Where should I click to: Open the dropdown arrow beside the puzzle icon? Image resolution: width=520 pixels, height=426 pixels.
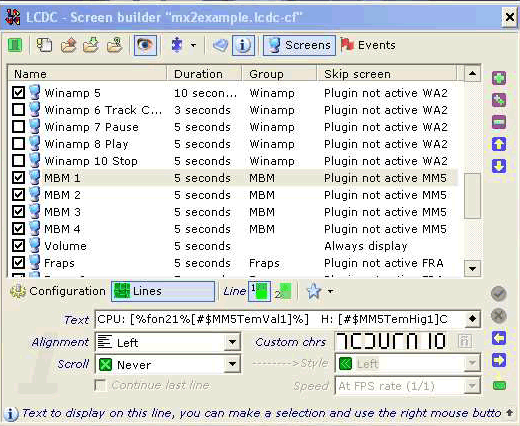(x=193, y=45)
